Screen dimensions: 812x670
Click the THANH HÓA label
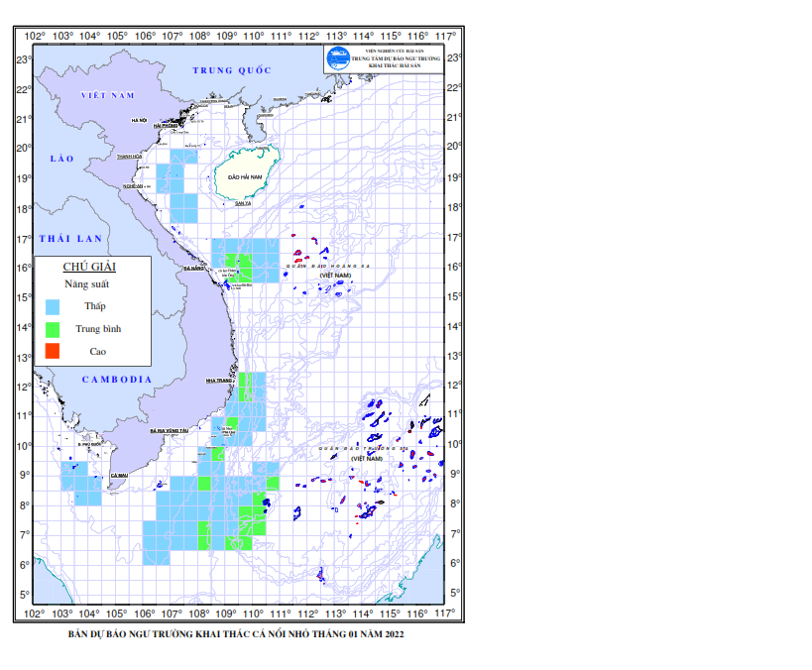pos(129,157)
